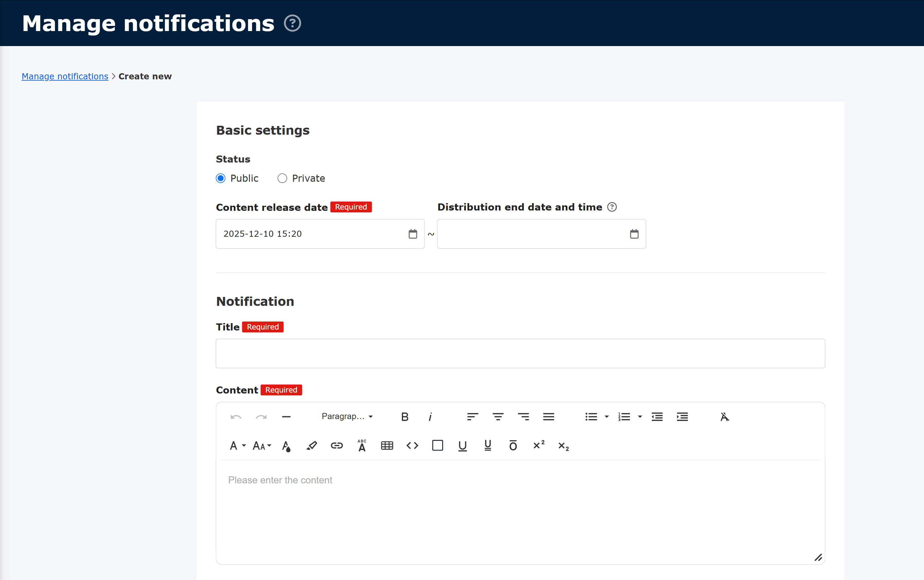Expand the numbered list style dropdown
The height and width of the screenshot is (580, 924).
(640, 417)
